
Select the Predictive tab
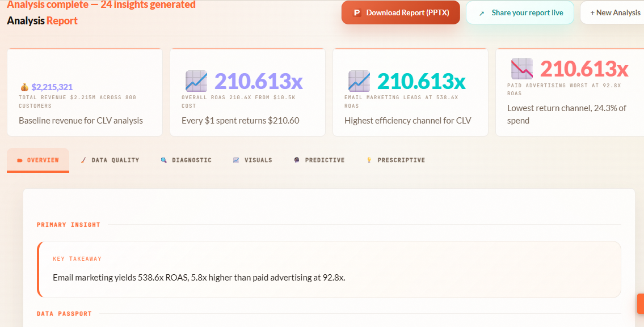pyautogui.click(x=319, y=160)
